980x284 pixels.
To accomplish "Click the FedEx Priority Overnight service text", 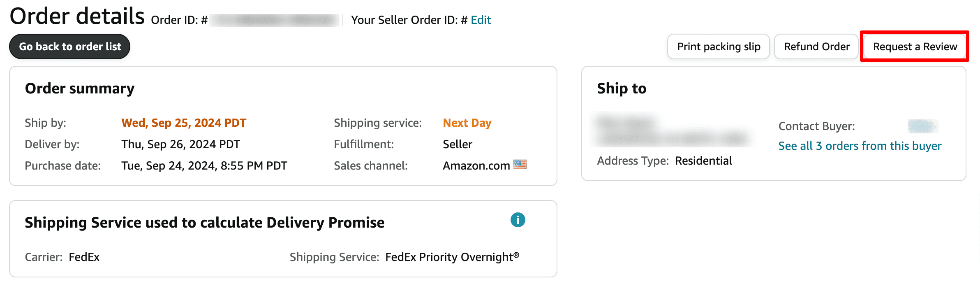I will [x=452, y=257].
